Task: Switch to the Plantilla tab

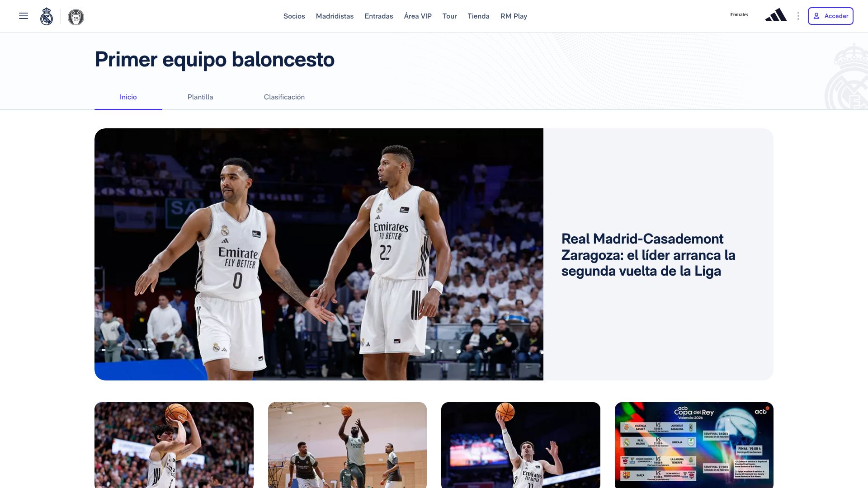Action: point(200,97)
